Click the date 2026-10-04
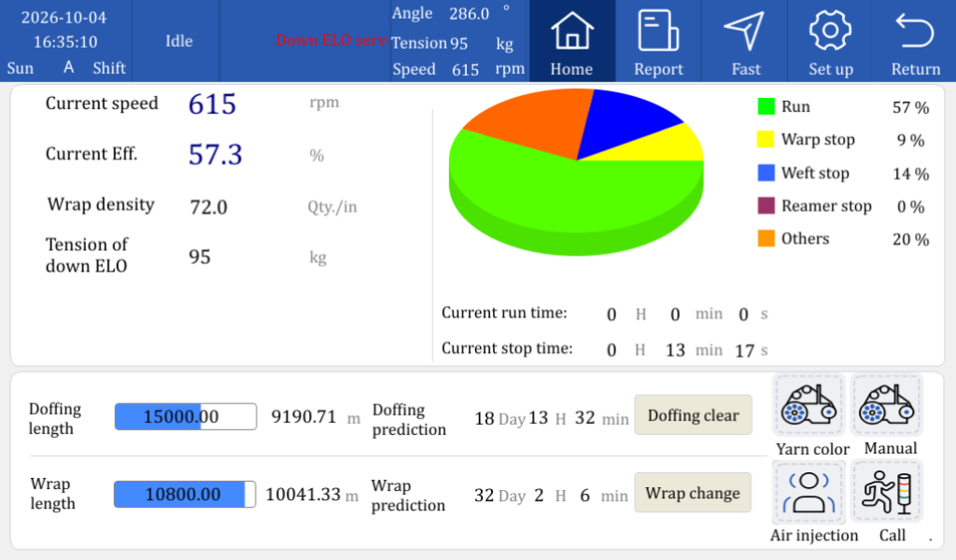Viewport: 956px width, 560px height. [64, 17]
